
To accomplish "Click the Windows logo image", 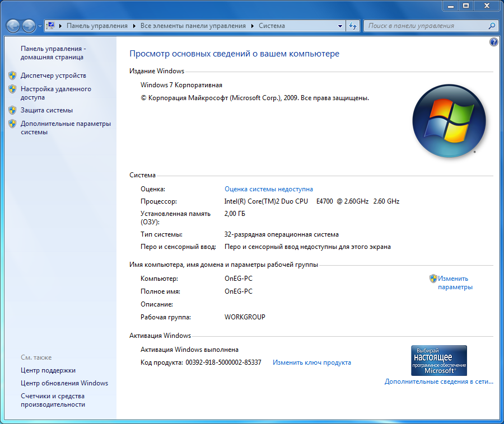I will point(449,121).
